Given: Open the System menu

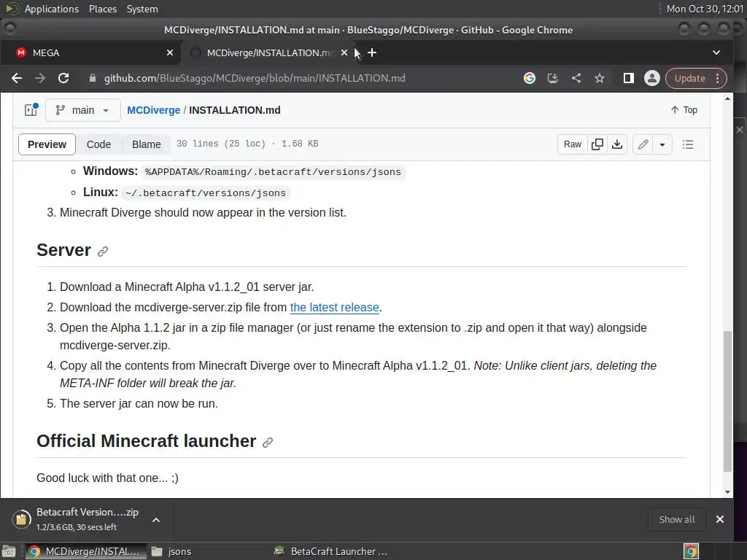Looking at the screenshot, I should [142, 9].
